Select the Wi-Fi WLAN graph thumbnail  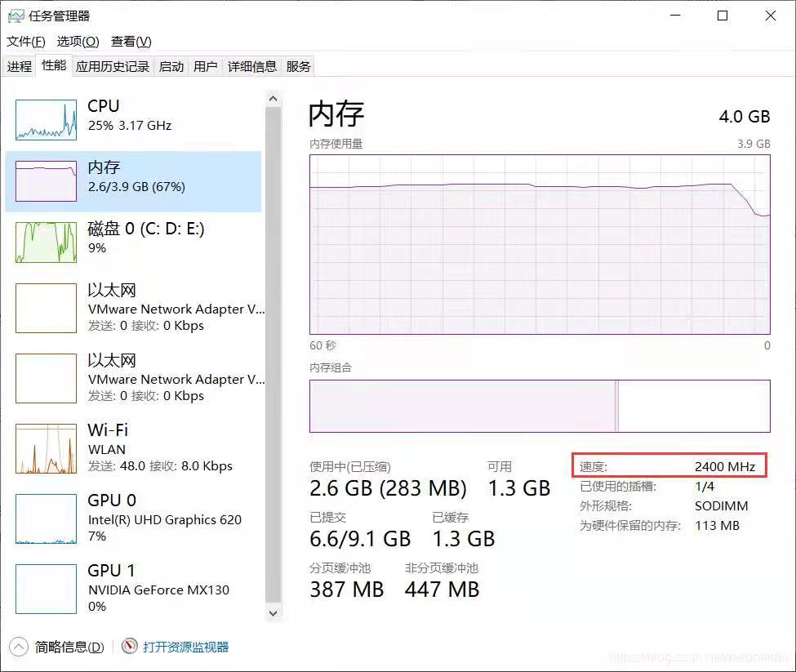46,448
